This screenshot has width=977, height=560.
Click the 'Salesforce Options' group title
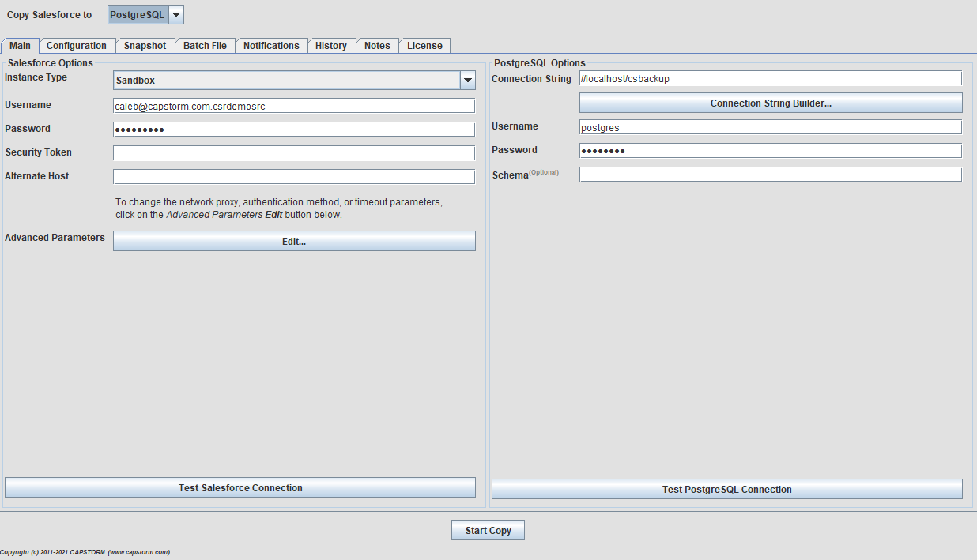pyautogui.click(x=51, y=63)
